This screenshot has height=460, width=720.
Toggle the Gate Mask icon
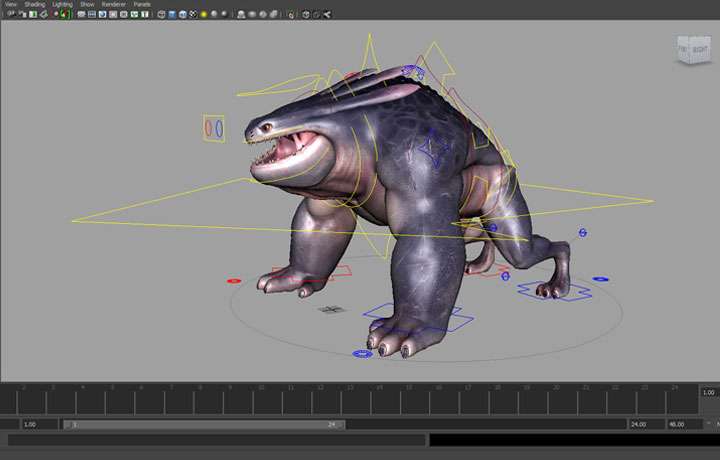pos(113,14)
